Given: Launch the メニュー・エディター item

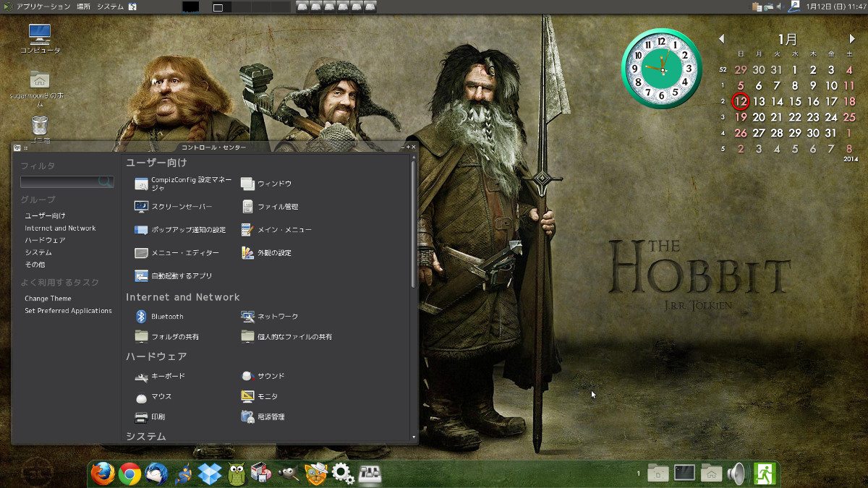Looking at the screenshot, I should [176, 253].
